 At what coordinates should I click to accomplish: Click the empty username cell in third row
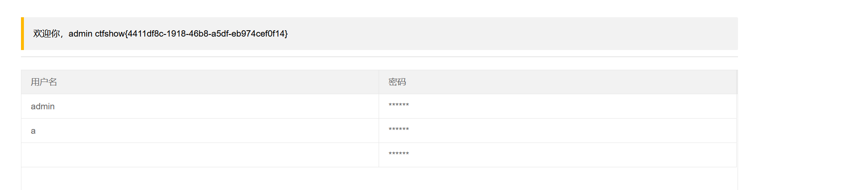[200, 155]
